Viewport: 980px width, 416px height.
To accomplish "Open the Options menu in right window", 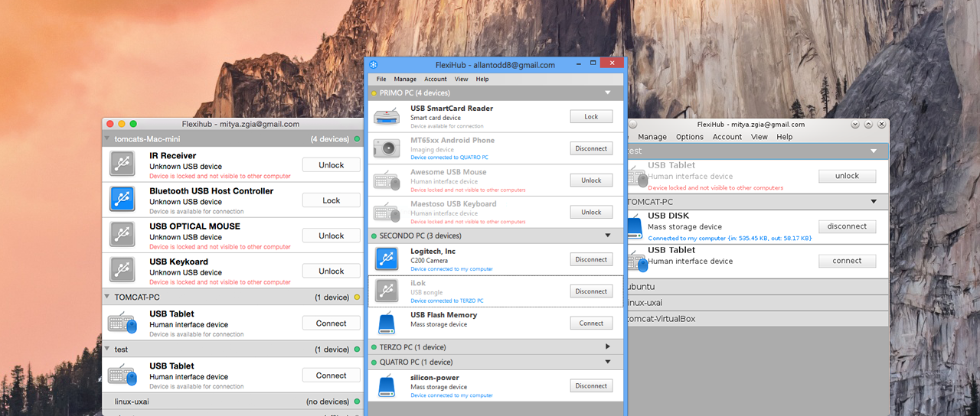I will pos(689,137).
